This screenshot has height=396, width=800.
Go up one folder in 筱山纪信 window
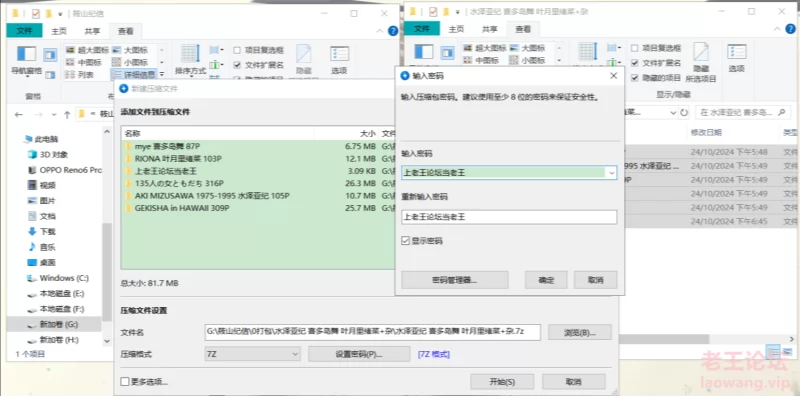(x=67, y=114)
